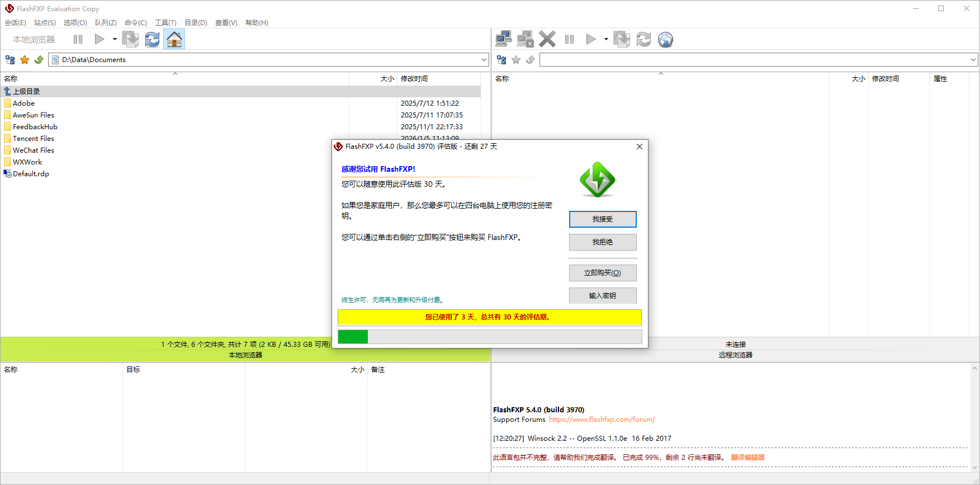This screenshot has width=980, height=485.
Task: Click remote transfer file icon
Action: pyautogui.click(x=622, y=39)
